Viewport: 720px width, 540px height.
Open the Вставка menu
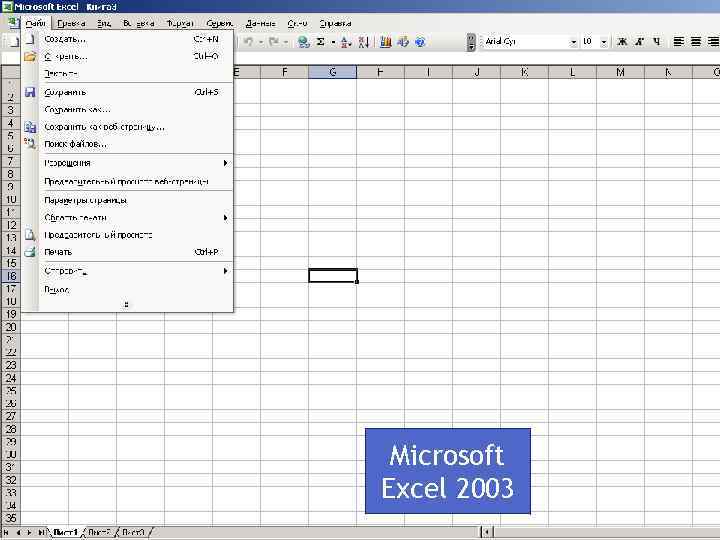(x=138, y=23)
